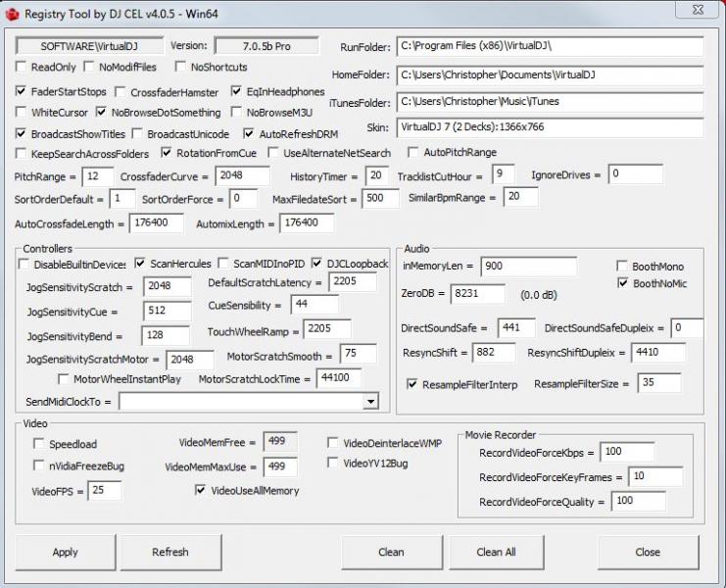
Task: Check UseAlternateNetSearch option
Action: coord(273,152)
